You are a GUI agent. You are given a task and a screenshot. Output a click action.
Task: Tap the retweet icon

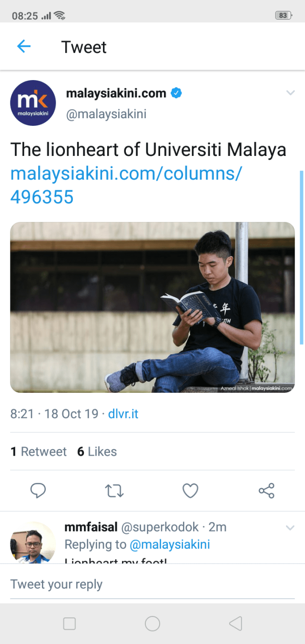[114, 491]
